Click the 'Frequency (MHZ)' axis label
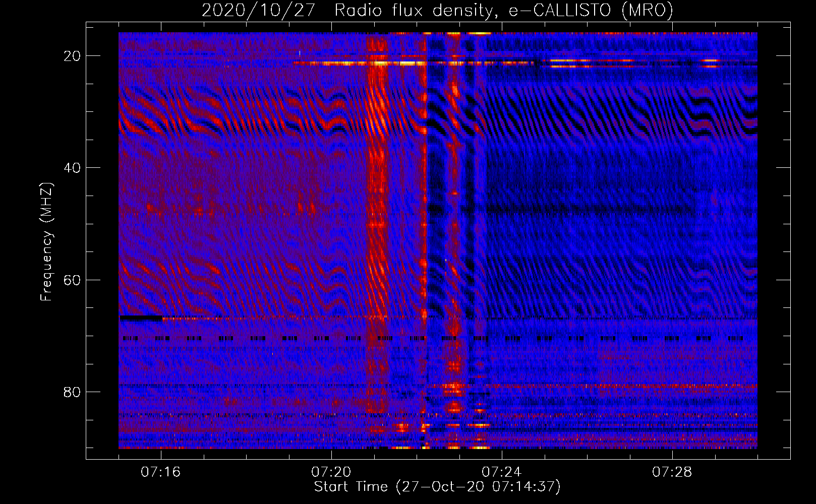816x504 pixels. click(46, 242)
